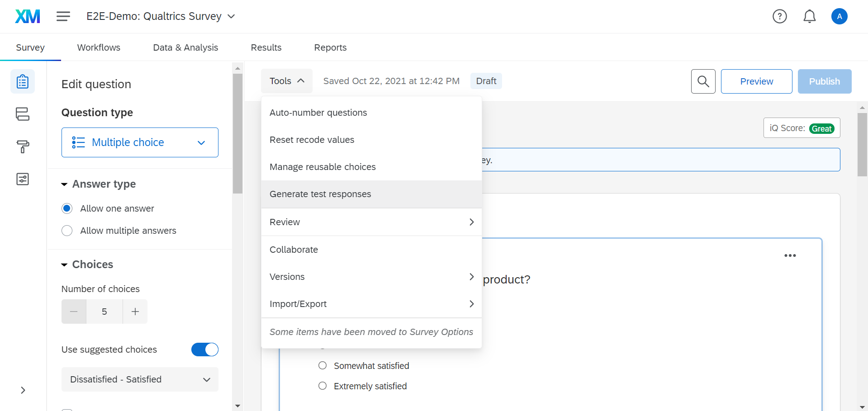Select Allow multiple answers option
868x411 pixels.
click(67, 231)
